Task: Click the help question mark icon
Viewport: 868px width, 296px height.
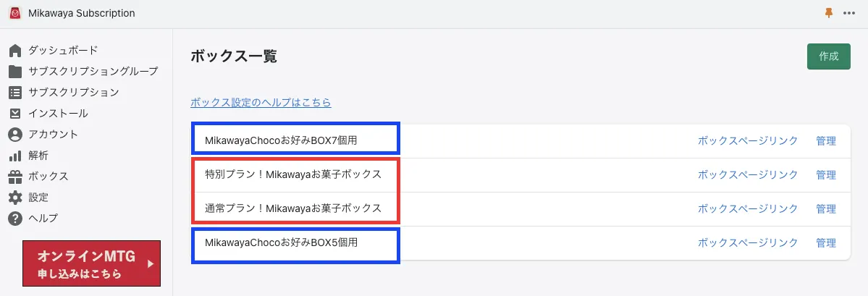Action: pyautogui.click(x=15, y=219)
